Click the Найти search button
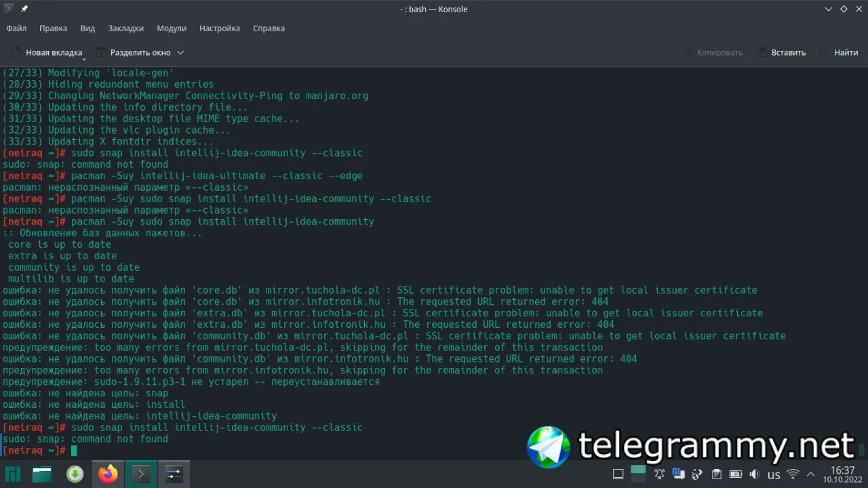Image resolution: width=868 pixels, height=488 pixels. coord(839,52)
